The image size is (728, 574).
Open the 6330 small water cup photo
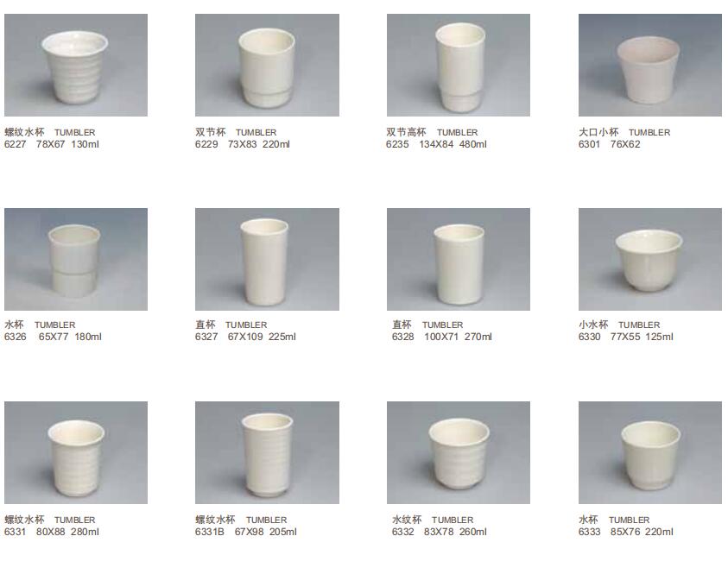650,260
